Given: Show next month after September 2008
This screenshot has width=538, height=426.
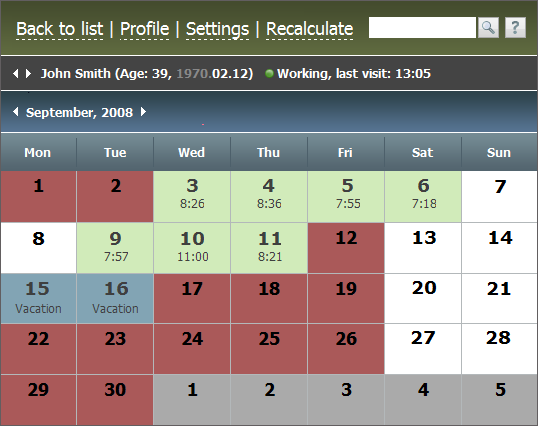Looking at the screenshot, I should 143,112.
